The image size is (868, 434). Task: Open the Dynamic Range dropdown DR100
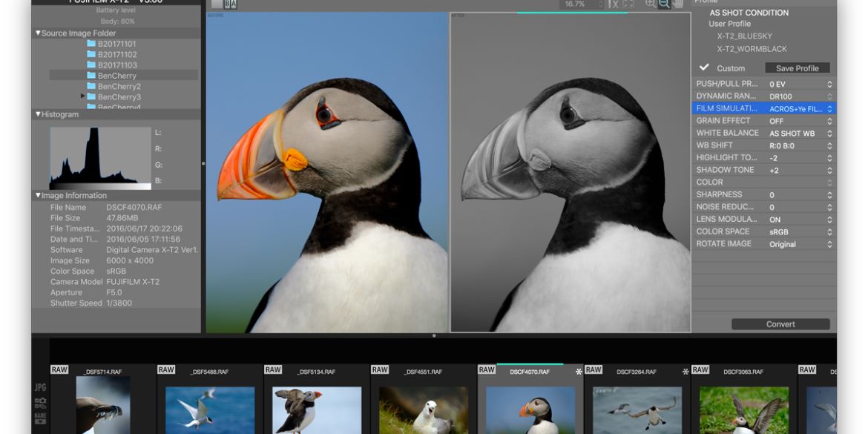coord(800,96)
